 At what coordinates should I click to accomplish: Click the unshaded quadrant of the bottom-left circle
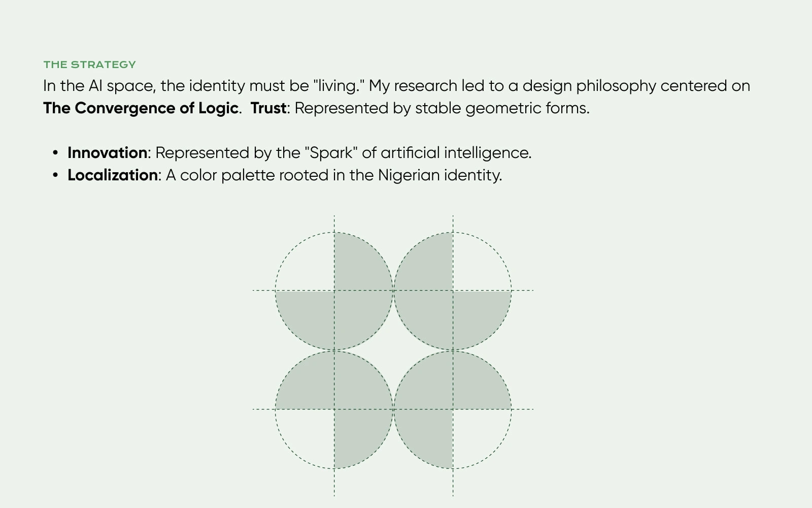click(x=310, y=433)
